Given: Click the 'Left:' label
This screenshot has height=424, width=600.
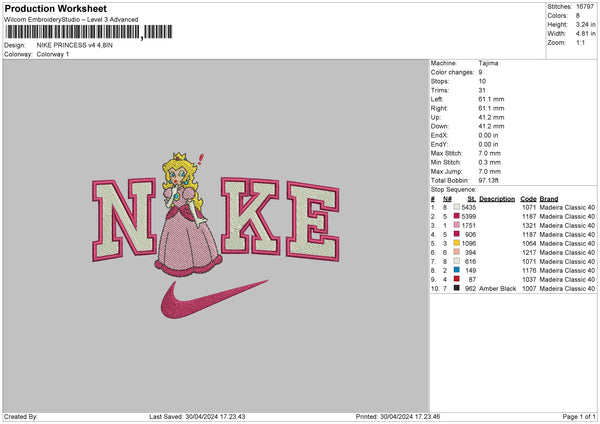Looking at the screenshot, I should coord(437,99).
